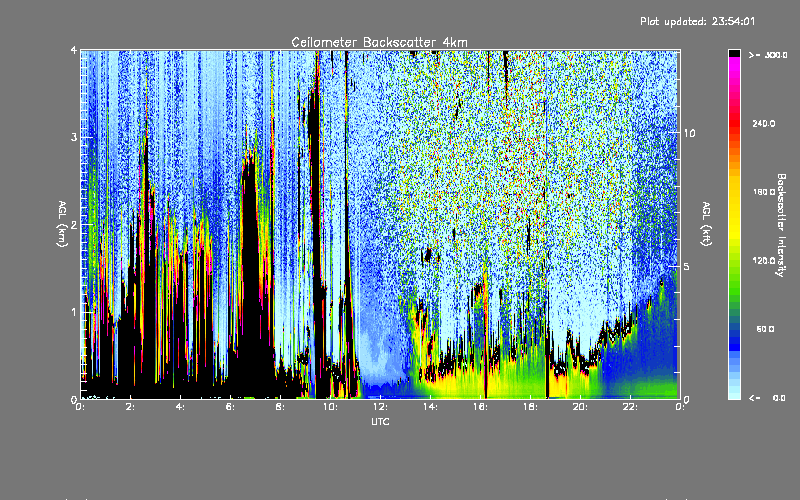Click the '<= 0.0' colorbar label
The image size is (800, 500).
[767, 398]
